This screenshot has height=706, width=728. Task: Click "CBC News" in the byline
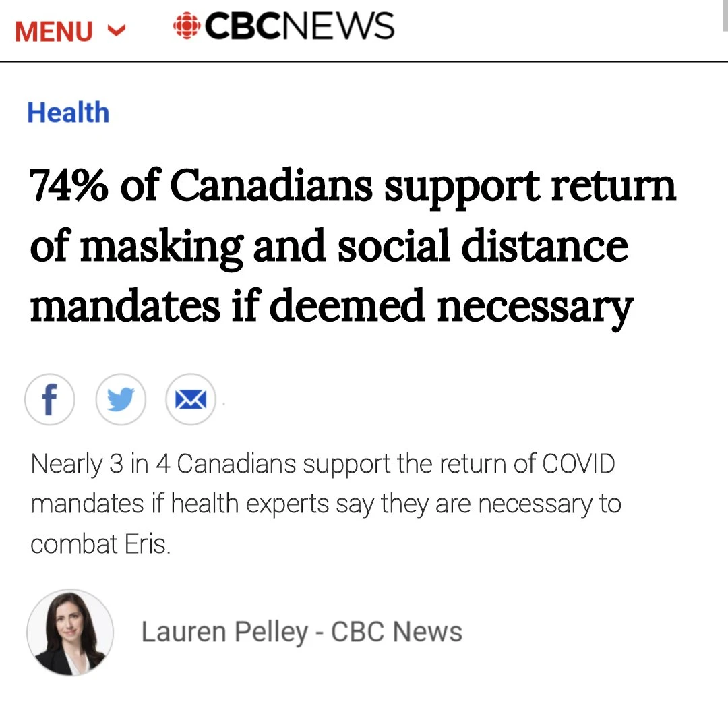tap(397, 633)
